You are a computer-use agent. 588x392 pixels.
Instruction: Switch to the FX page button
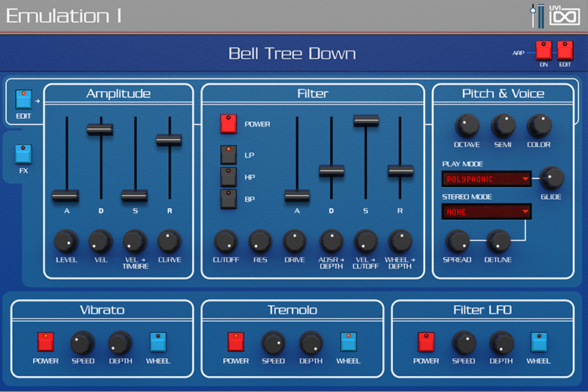pos(24,154)
